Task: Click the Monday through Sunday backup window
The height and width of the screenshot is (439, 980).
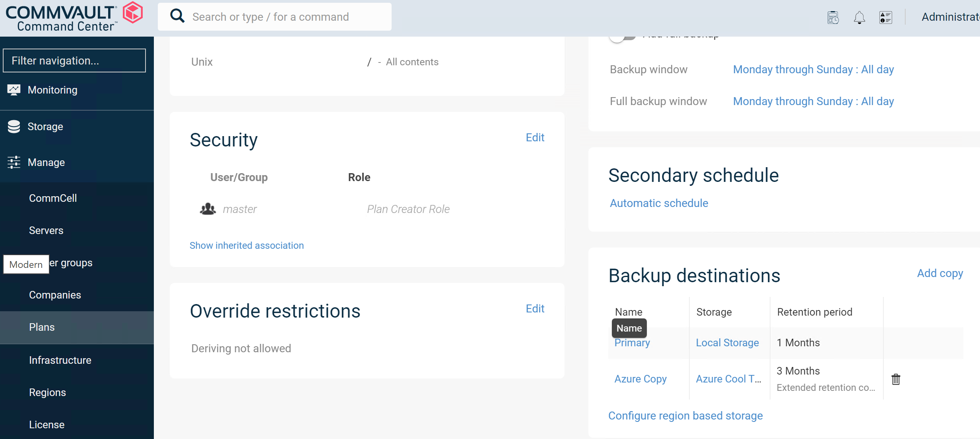Action: click(x=813, y=69)
